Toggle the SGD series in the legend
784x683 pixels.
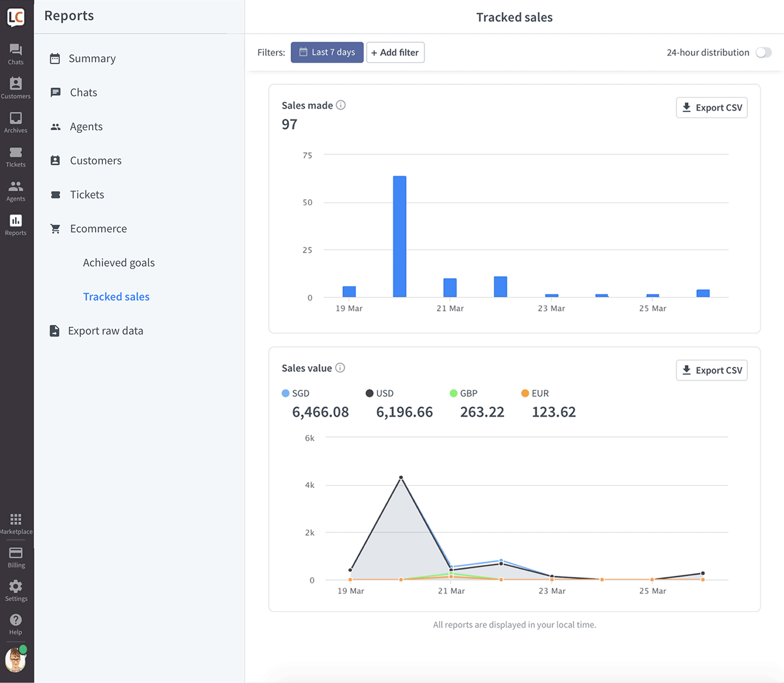[x=296, y=393]
